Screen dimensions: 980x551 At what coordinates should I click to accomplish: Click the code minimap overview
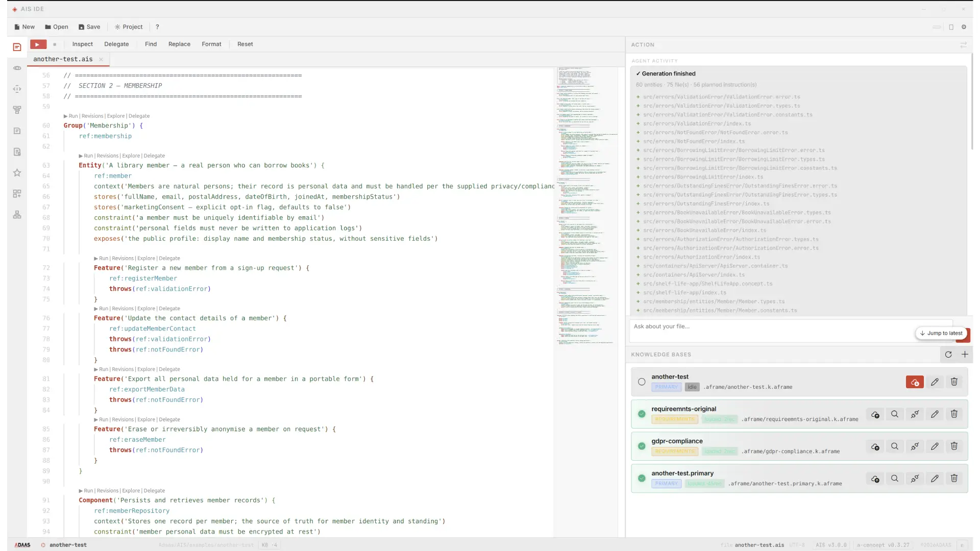point(586,205)
